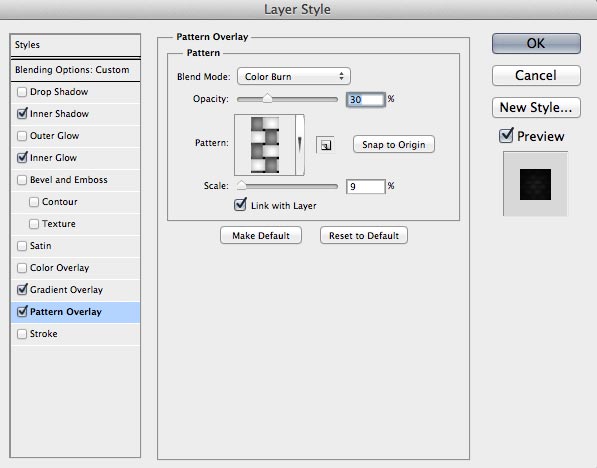This screenshot has height=468, width=597.
Task: Select the Gradient Overlay settings label
Action: pos(66,290)
